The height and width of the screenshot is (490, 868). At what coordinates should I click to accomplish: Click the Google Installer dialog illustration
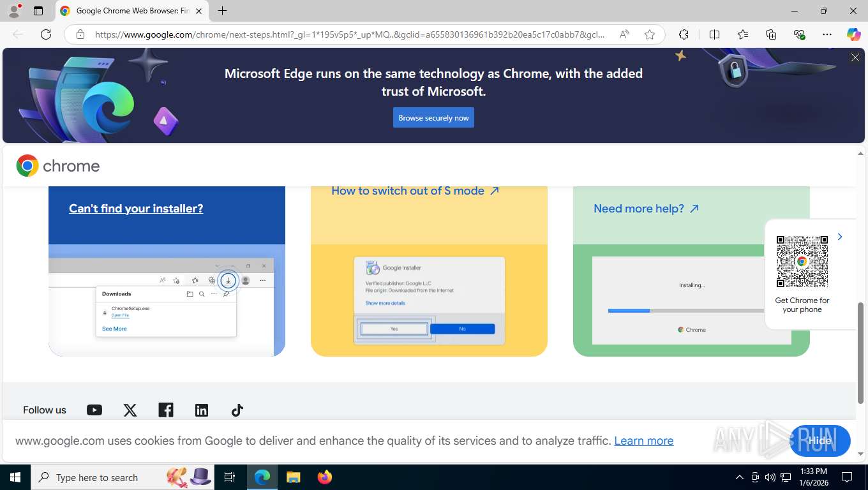(429, 300)
